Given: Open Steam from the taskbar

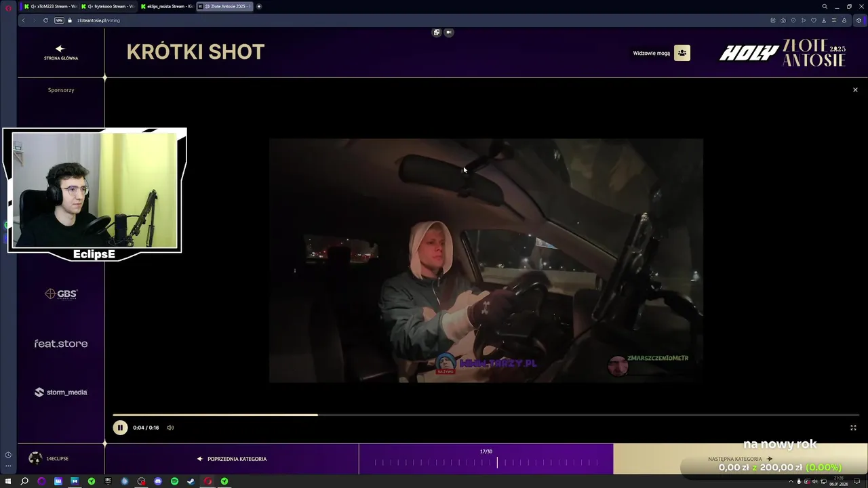Looking at the screenshot, I should pos(191,481).
